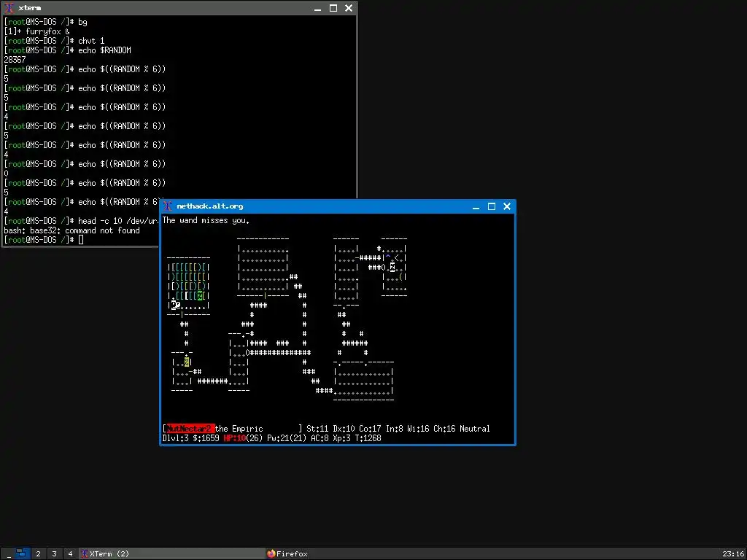
Task: Click the AC:8 armor class stat
Action: (x=320, y=438)
